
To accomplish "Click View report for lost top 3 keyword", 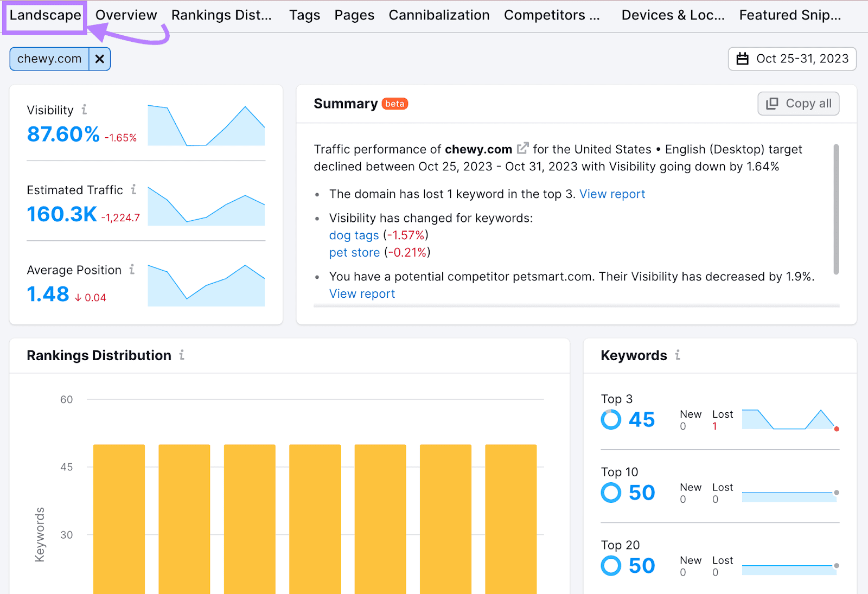I will 612,194.
